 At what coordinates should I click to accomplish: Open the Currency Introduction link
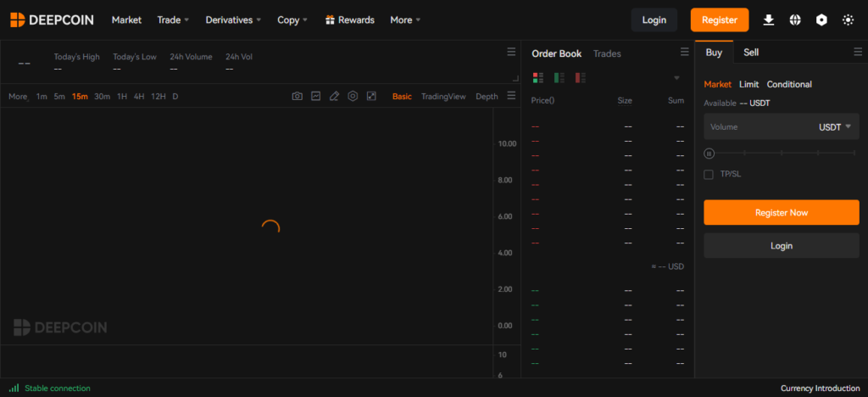coord(821,389)
